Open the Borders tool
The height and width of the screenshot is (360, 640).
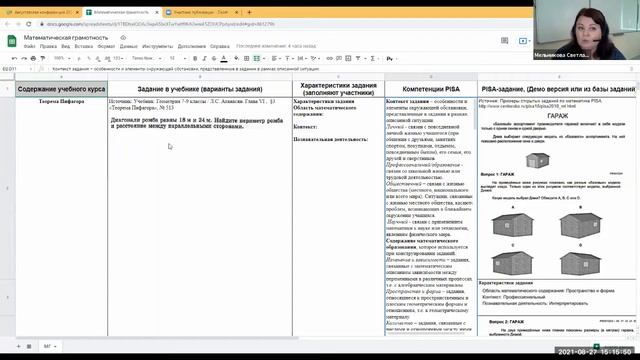(x=247, y=59)
